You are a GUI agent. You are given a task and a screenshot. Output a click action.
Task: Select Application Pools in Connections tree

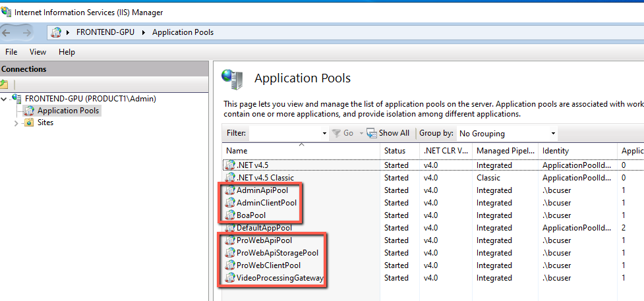[x=68, y=111]
